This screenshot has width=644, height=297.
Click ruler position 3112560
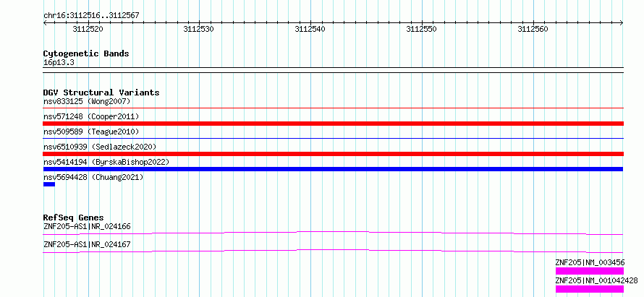pyautogui.click(x=533, y=29)
